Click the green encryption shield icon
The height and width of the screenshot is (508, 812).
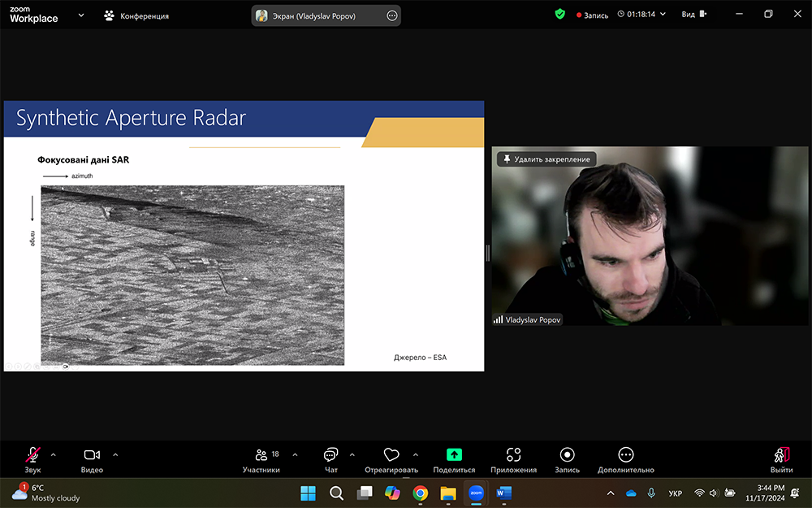pos(559,15)
